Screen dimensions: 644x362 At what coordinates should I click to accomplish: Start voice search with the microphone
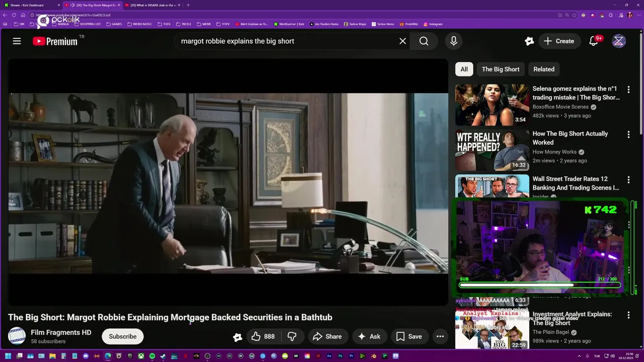454,41
